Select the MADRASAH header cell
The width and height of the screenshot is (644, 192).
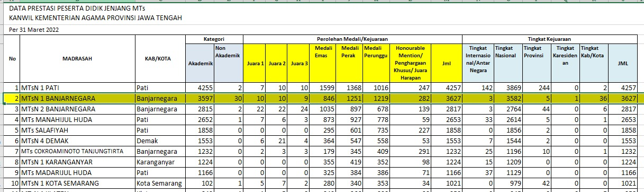[78, 59]
